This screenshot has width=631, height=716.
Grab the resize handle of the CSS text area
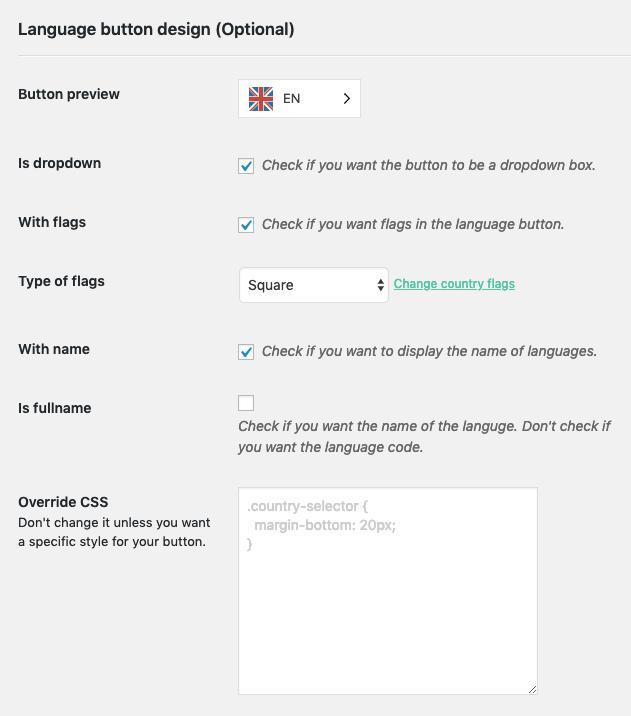[531, 688]
